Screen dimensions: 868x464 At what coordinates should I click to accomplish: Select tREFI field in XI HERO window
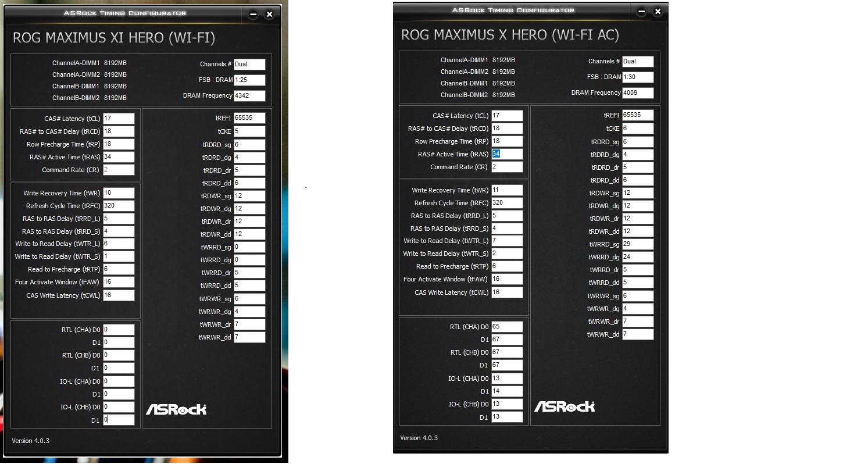point(249,118)
